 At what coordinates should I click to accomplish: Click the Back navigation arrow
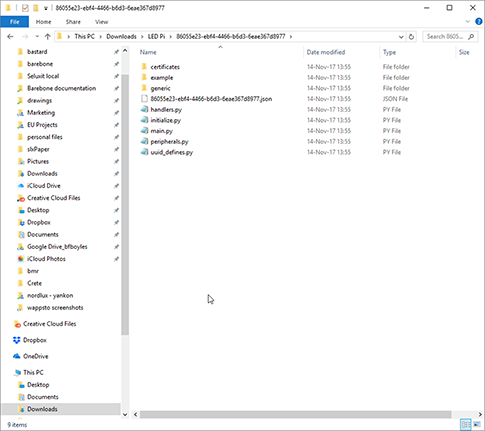pyautogui.click(x=10, y=37)
